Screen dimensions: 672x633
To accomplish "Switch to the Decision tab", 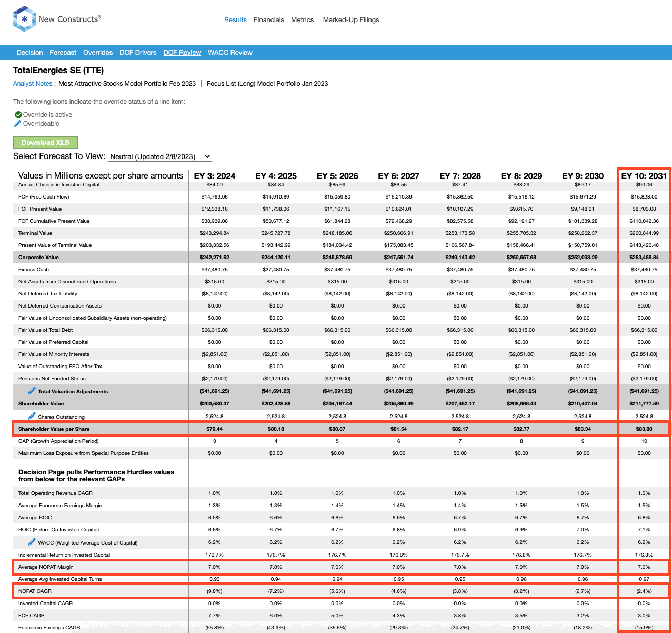I will tap(29, 53).
